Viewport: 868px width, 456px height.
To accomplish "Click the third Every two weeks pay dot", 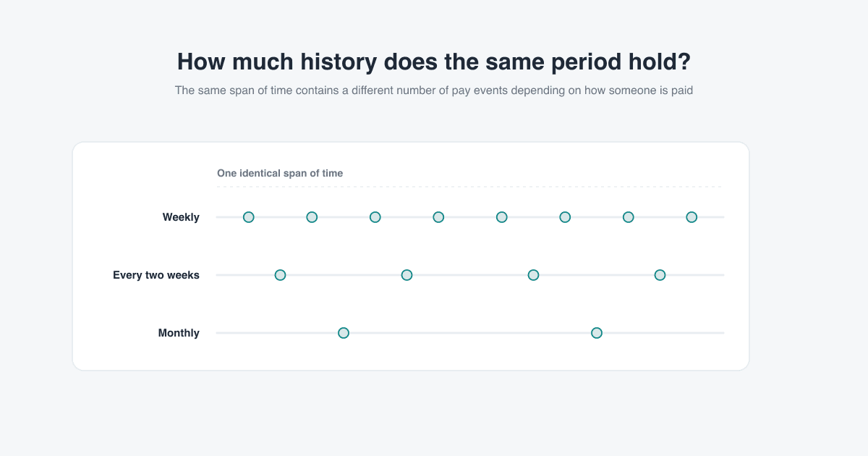I will click(533, 275).
